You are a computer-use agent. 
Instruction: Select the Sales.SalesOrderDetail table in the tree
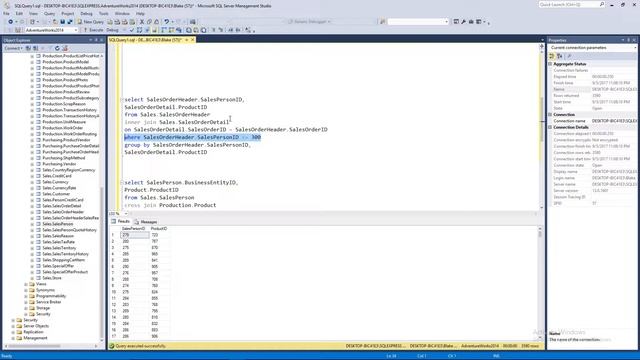click(x=62, y=206)
